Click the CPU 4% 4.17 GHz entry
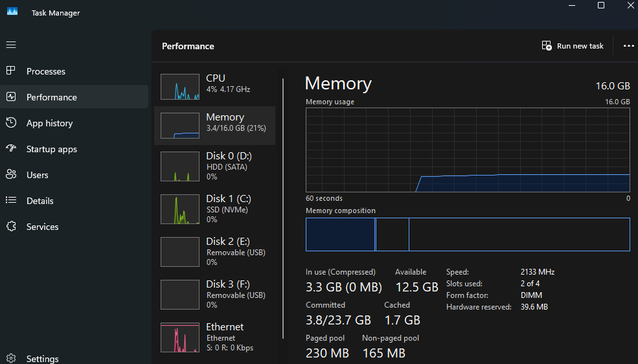638x364 pixels. coord(215,87)
